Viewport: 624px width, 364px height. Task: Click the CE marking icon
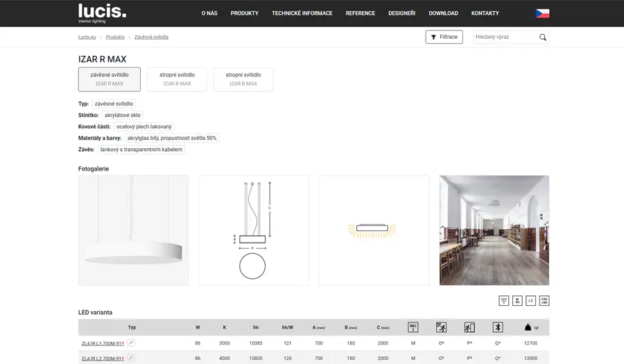(x=530, y=300)
